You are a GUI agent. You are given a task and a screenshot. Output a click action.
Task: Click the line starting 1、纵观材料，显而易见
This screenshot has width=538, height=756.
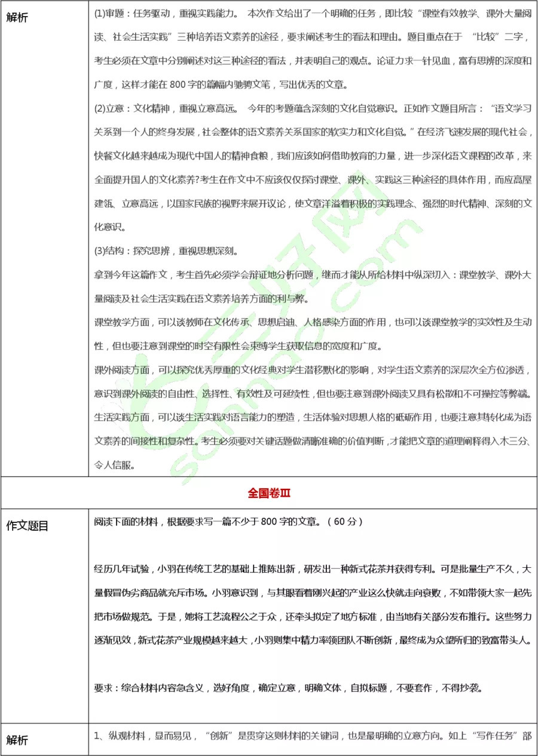tap(313, 735)
